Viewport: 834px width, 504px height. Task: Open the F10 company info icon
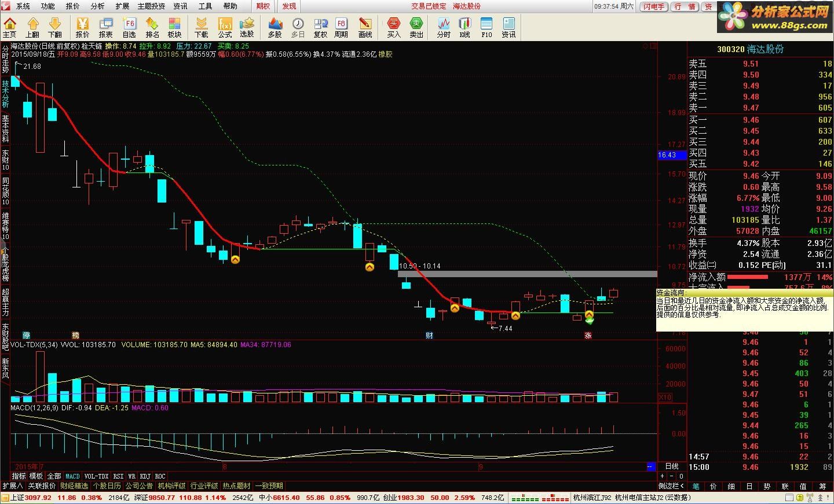click(x=487, y=27)
